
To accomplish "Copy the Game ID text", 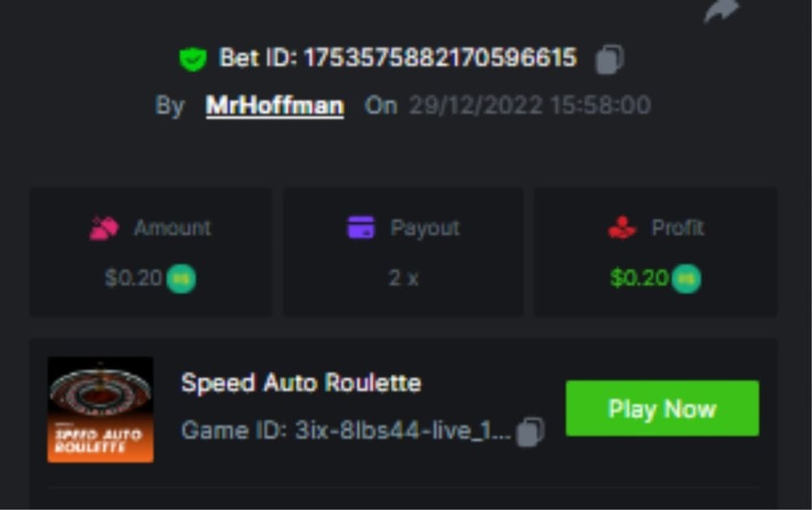I will tap(530, 430).
